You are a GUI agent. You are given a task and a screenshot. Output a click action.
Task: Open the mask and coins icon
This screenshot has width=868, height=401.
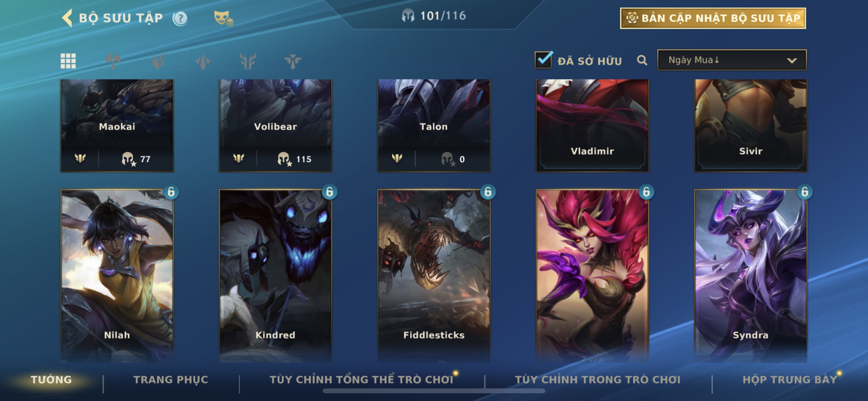223,18
